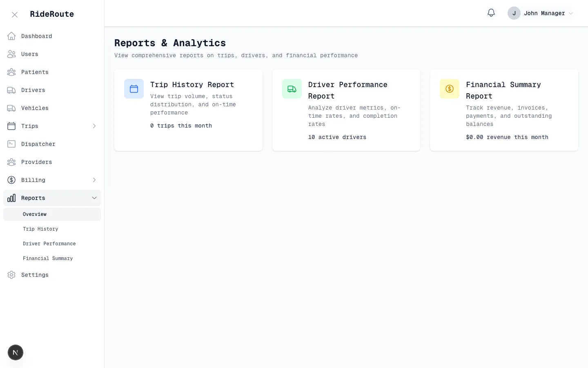588x368 pixels.
Task: Click the Users people icon
Action: [x=11, y=54]
